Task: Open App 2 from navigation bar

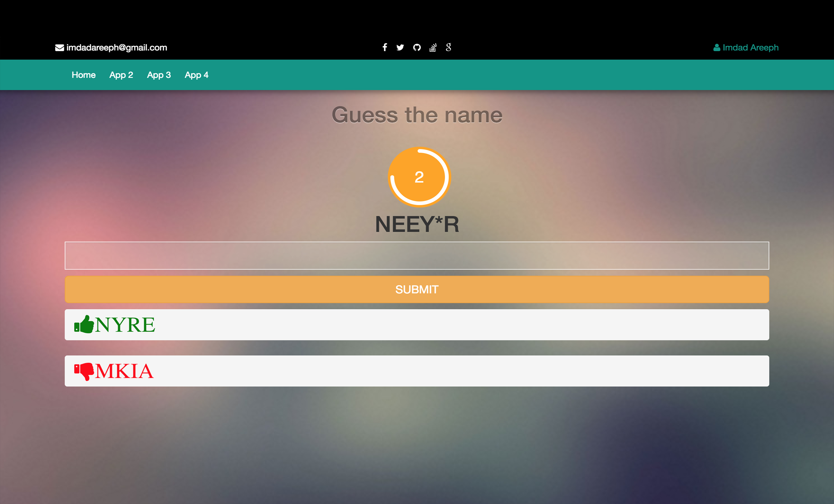Action: [x=121, y=75]
